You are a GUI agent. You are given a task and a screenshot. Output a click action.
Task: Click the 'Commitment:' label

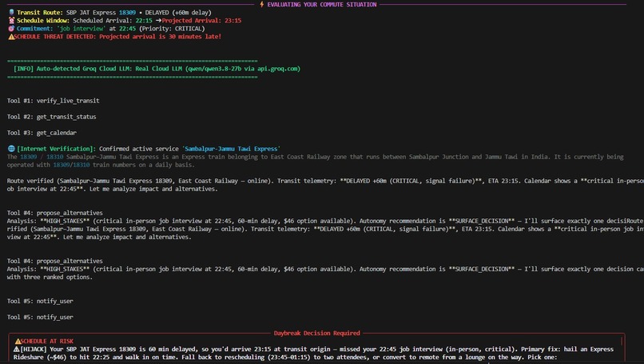(35, 28)
